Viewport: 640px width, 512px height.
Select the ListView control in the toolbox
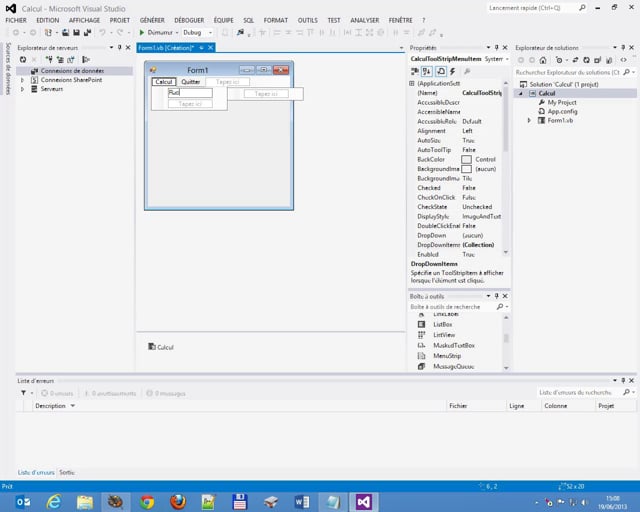coord(444,335)
